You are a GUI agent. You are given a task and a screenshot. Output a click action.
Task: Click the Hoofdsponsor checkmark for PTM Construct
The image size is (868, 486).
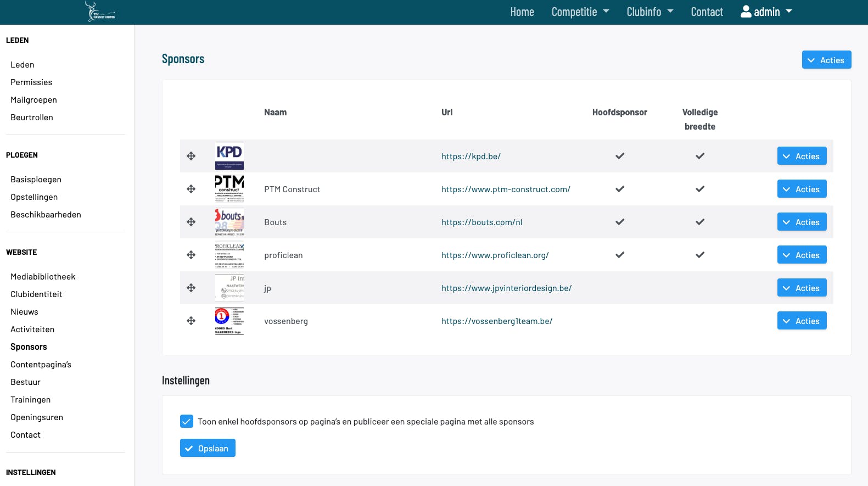pos(620,189)
